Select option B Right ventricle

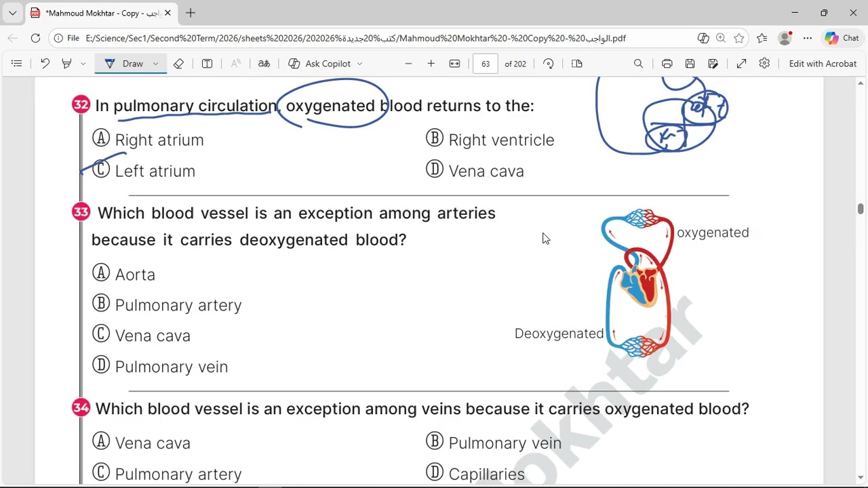point(490,140)
